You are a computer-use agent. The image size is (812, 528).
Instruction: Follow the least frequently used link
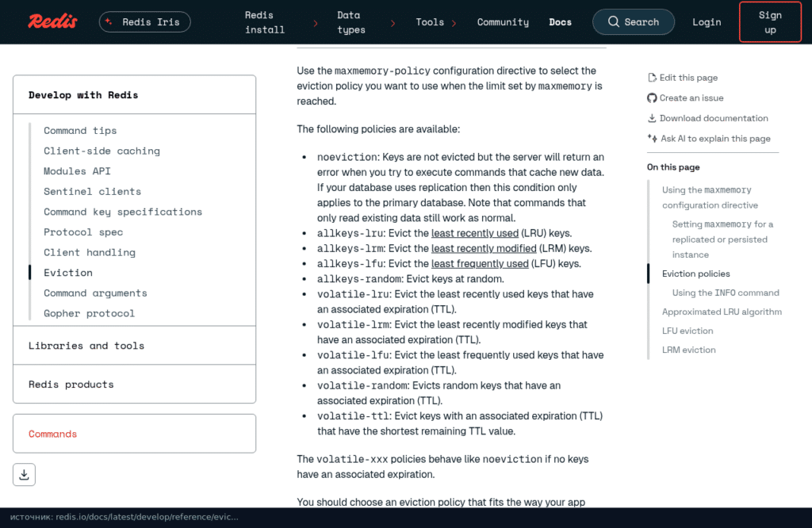pyautogui.click(x=480, y=264)
